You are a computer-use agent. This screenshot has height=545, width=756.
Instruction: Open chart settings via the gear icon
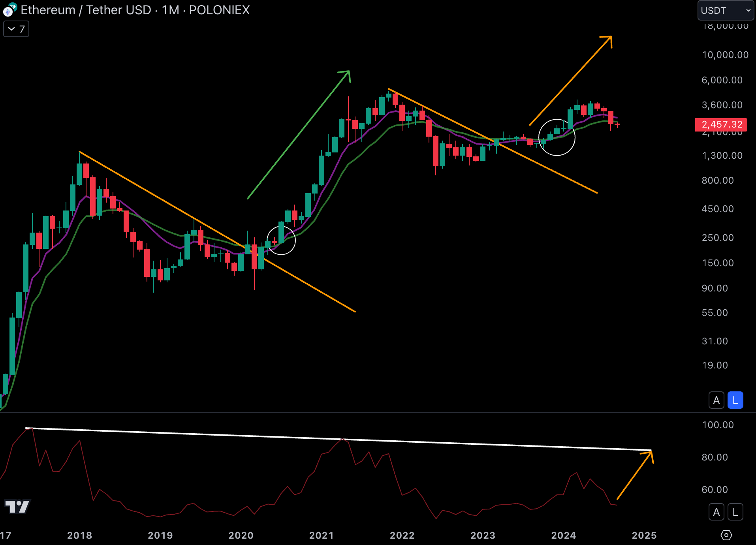tap(726, 535)
